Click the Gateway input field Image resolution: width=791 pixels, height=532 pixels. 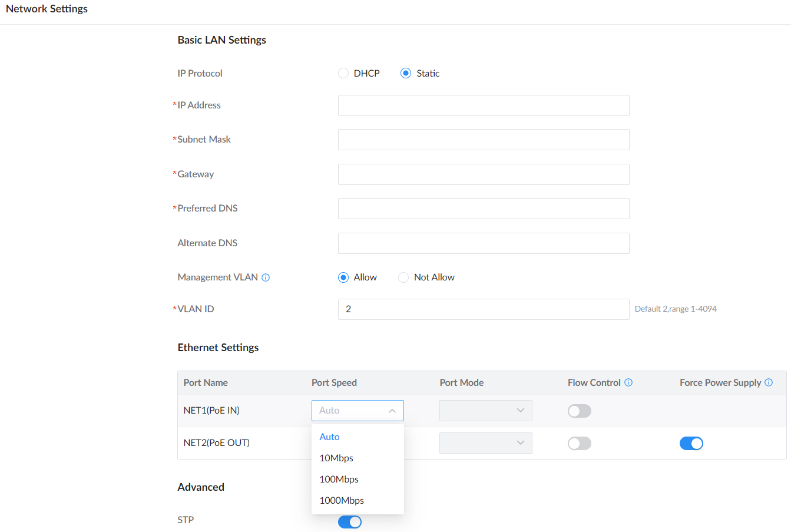tap(484, 174)
